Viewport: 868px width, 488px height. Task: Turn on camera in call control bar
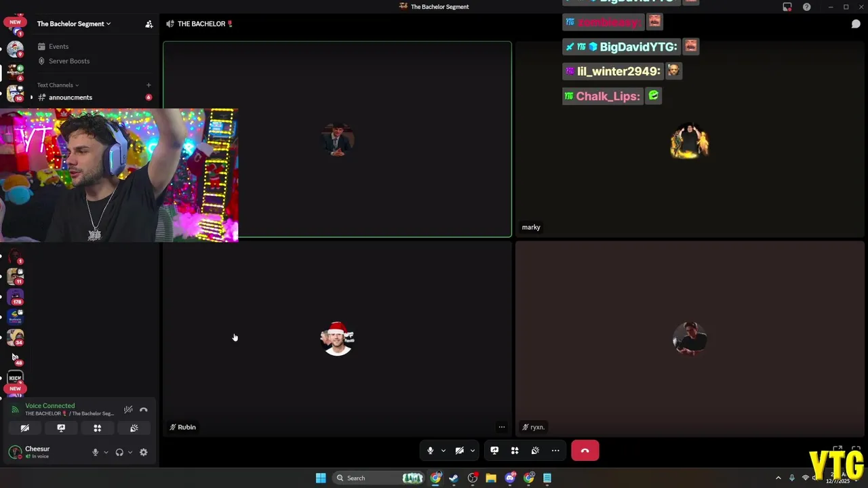coord(459,451)
